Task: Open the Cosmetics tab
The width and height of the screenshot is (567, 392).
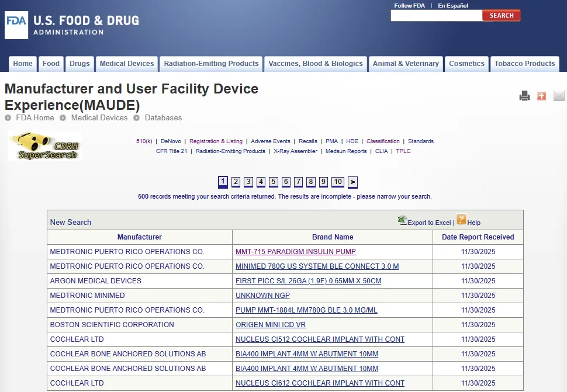Action: (466, 64)
